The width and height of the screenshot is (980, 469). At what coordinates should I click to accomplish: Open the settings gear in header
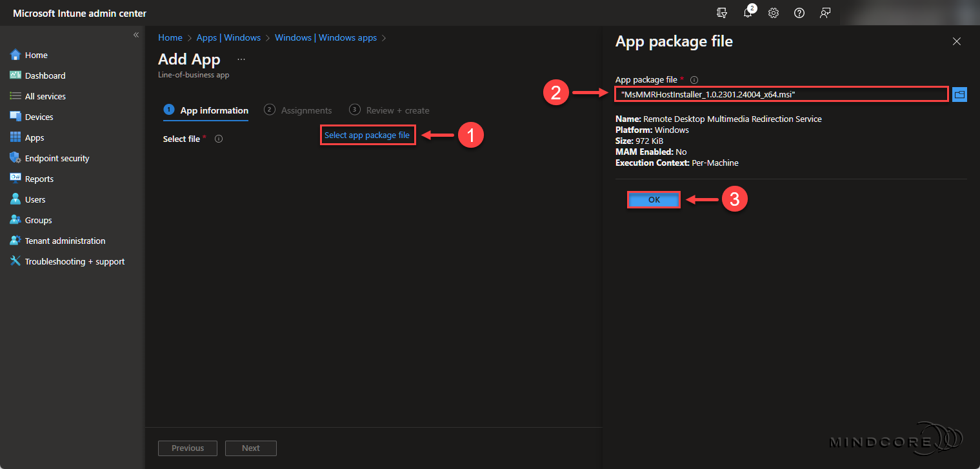pyautogui.click(x=774, y=13)
